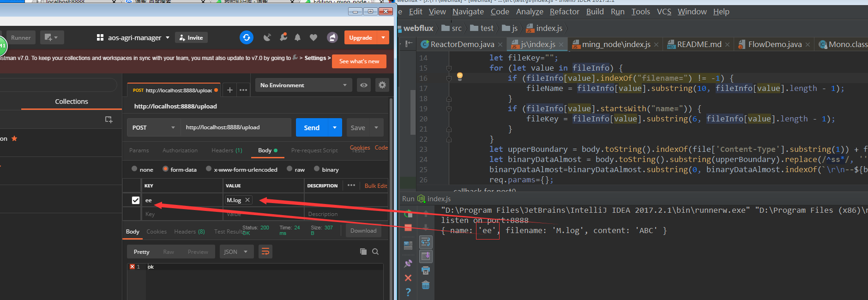Remove the M.log file from value
This screenshot has width=868, height=300.
click(x=247, y=200)
